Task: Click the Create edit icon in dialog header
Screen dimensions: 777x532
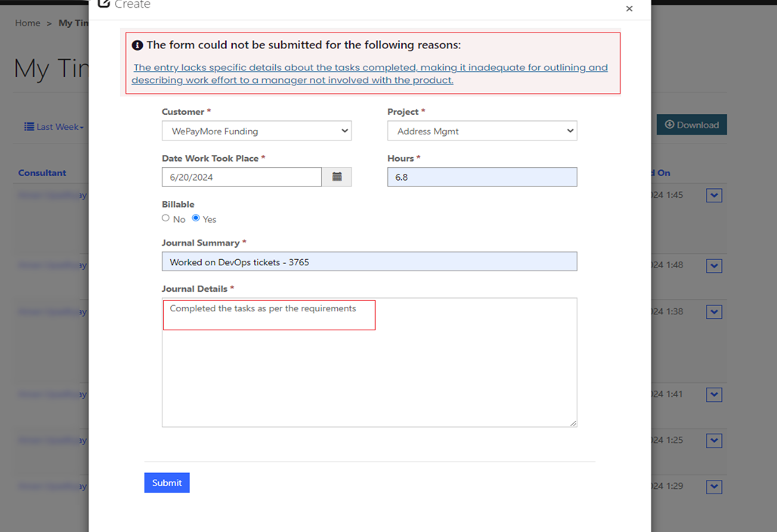Action: point(104,5)
